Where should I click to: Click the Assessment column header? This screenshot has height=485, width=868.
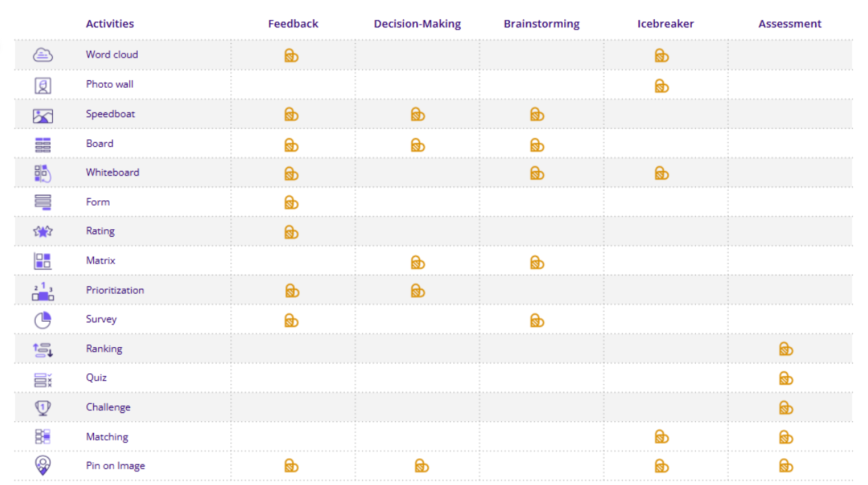(789, 24)
